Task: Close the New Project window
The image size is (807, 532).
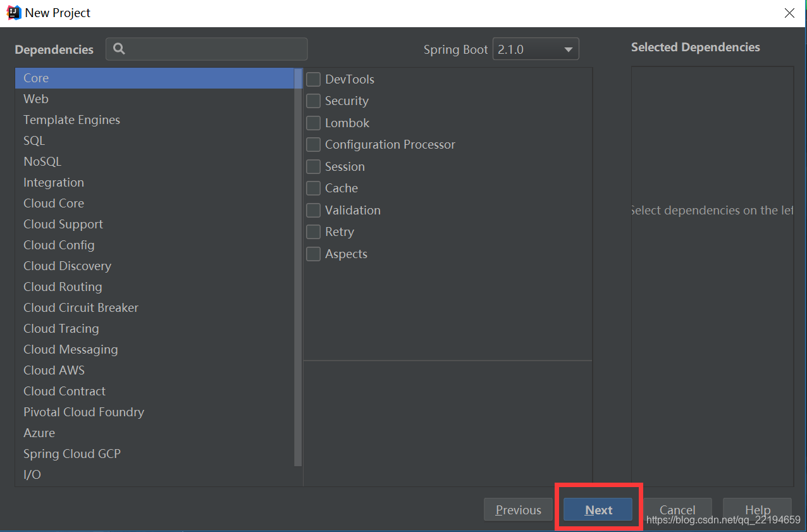Action: (x=789, y=13)
